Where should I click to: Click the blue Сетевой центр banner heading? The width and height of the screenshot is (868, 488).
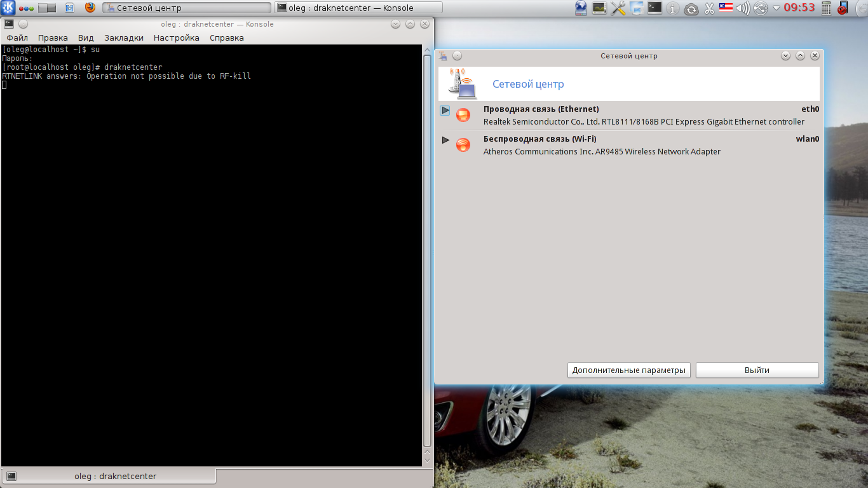528,85
